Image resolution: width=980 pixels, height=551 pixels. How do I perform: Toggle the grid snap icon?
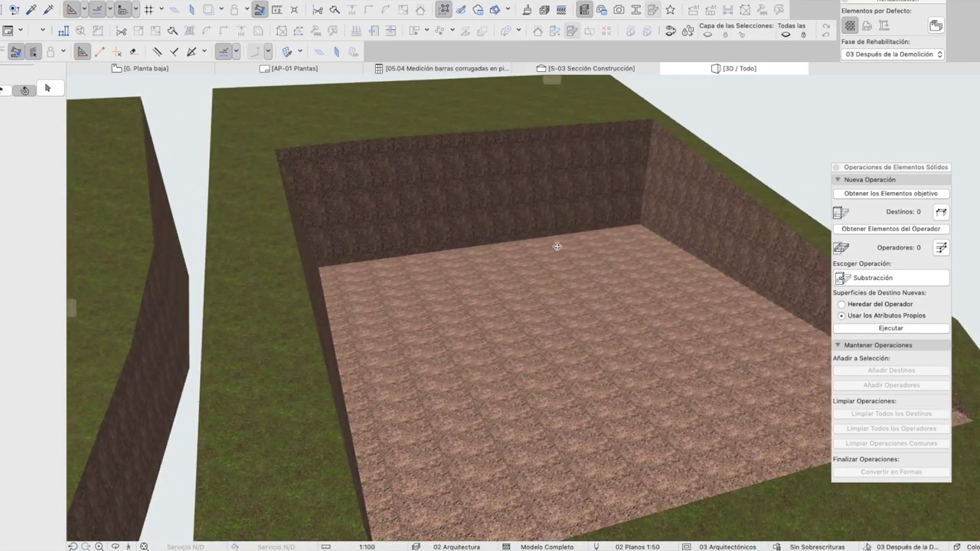click(x=149, y=10)
